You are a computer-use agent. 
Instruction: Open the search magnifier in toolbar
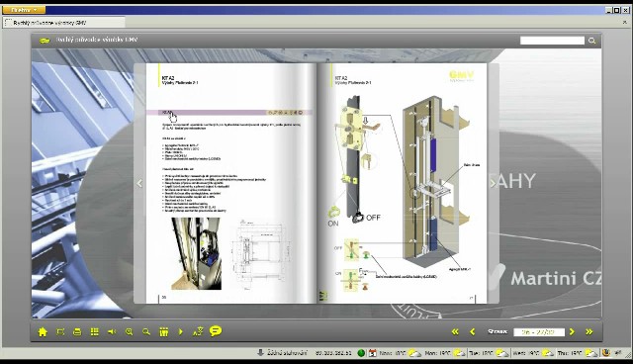point(146,331)
